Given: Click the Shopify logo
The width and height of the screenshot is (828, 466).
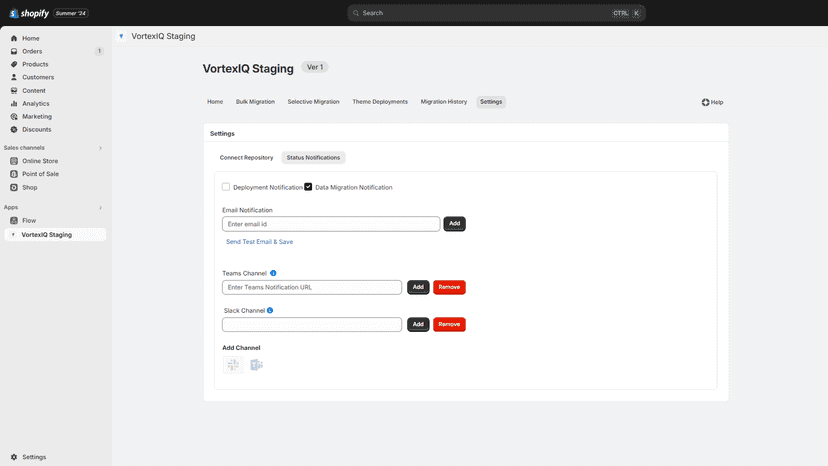Looking at the screenshot, I should point(29,13).
